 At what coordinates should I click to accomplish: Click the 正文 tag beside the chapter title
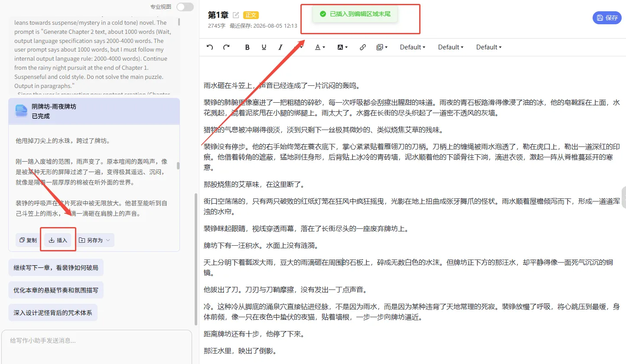(x=251, y=15)
